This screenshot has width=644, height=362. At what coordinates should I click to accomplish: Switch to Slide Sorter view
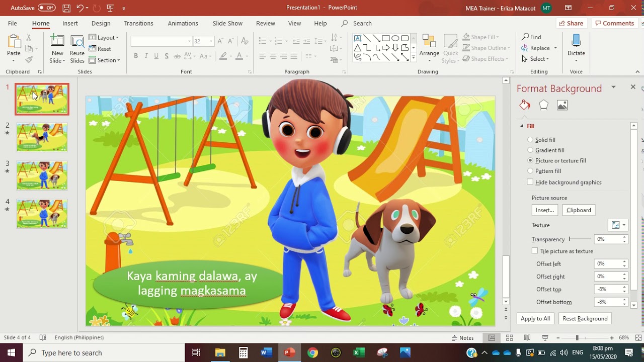point(510,338)
